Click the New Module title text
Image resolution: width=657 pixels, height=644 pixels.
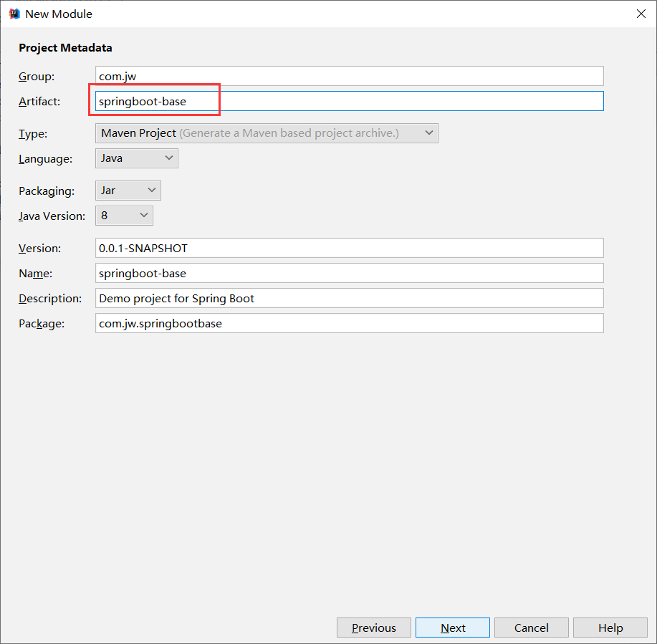tap(59, 14)
